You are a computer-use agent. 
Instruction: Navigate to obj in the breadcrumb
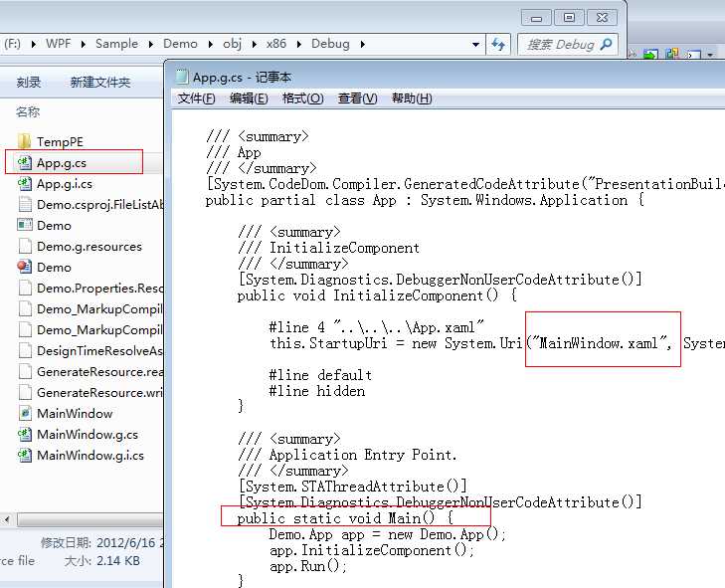[x=232, y=44]
